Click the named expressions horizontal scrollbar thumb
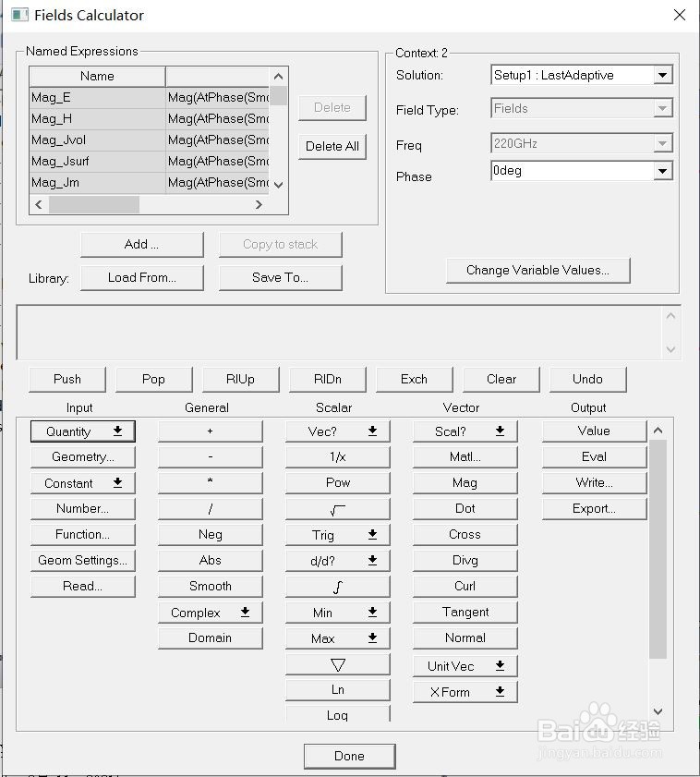This screenshot has height=777, width=700. [x=94, y=205]
